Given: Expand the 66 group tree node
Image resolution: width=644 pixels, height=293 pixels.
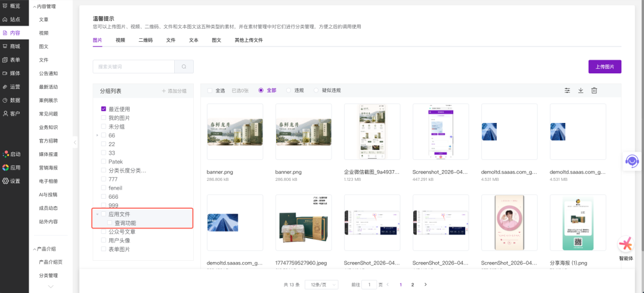Looking at the screenshot, I should (x=97, y=135).
